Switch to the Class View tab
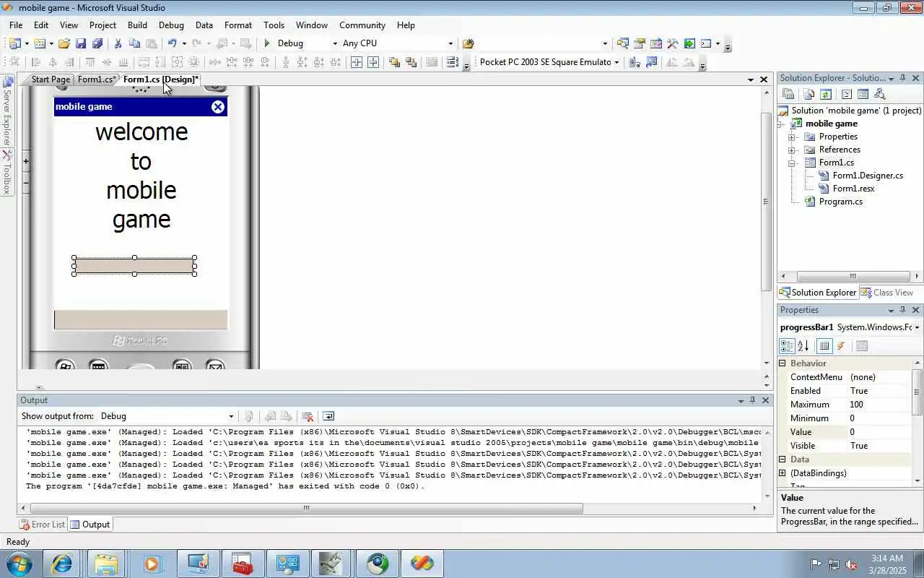The height and width of the screenshot is (578, 924). pyautogui.click(x=887, y=293)
